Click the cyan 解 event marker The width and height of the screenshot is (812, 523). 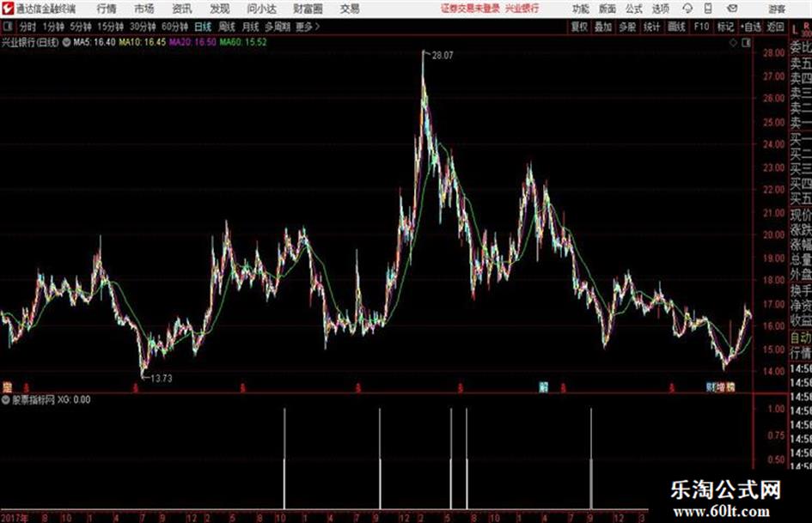[543, 386]
